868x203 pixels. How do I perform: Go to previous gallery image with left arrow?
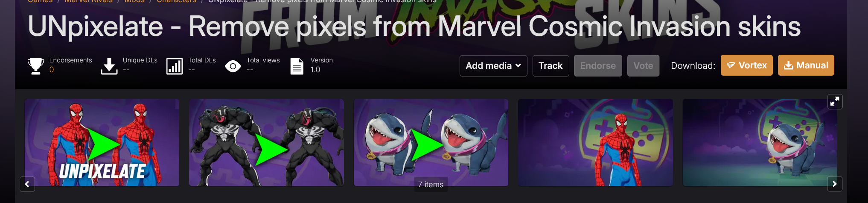pyautogui.click(x=27, y=184)
